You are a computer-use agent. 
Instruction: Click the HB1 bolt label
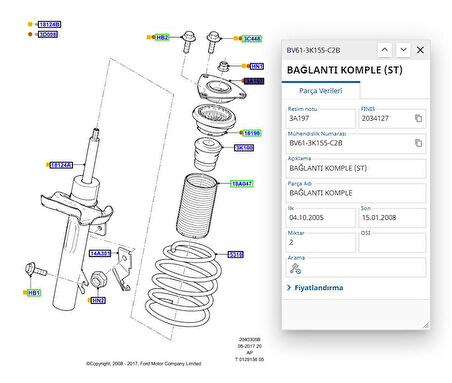point(34,293)
